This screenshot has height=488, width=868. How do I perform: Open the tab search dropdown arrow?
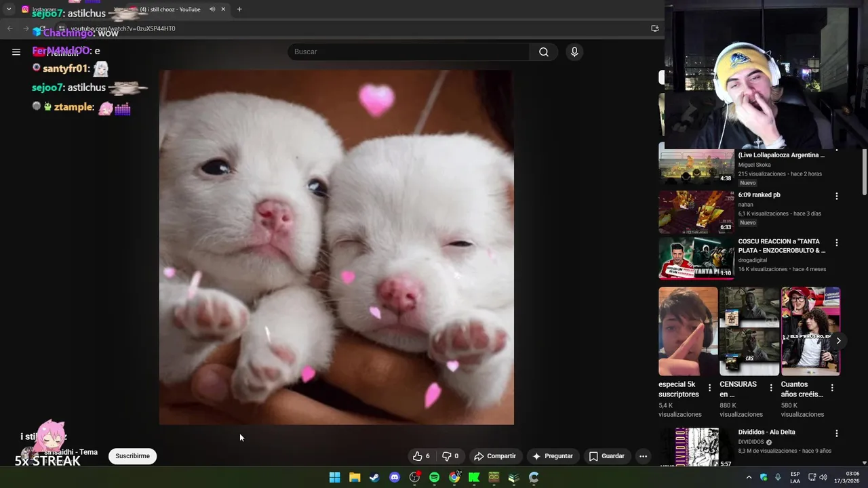point(9,9)
